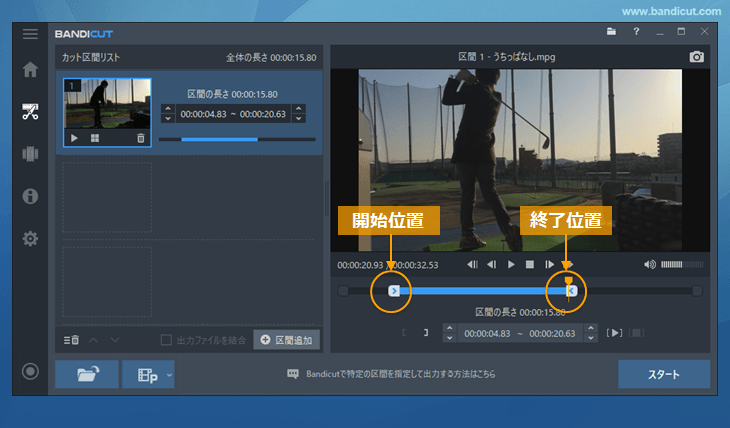Increase timeline end time 00:00:20.63
The height and width of the screenshot is (428, 730).
[x=591, y=328]
